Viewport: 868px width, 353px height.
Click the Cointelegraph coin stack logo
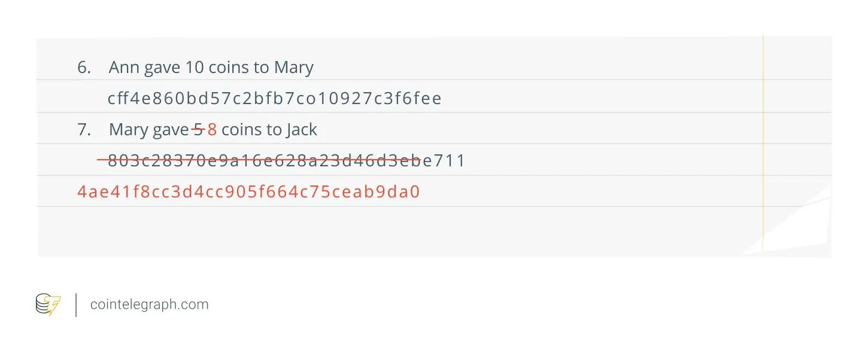(x=48, y=305)
